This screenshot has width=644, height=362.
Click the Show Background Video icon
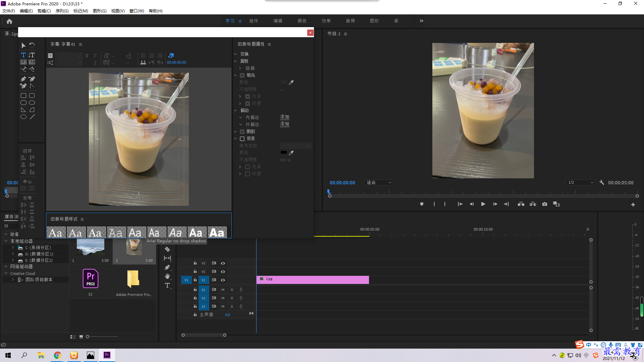click(171, 56)
